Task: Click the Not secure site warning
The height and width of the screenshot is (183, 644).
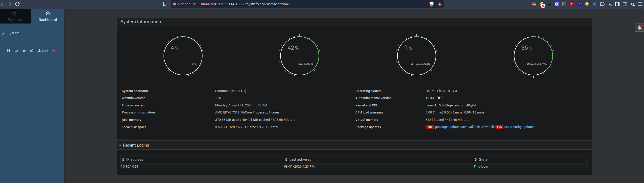Action: [185, 4]
